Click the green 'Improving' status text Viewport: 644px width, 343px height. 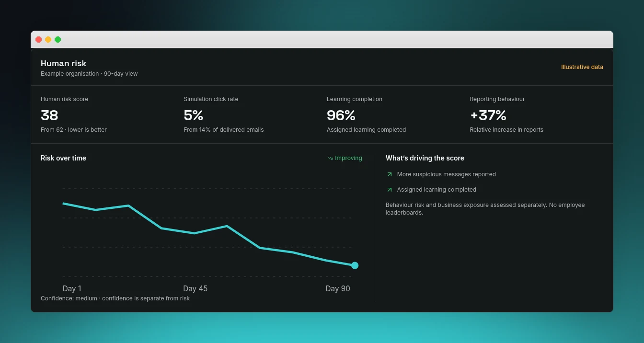pyautogui.click(x=348, y=158)
